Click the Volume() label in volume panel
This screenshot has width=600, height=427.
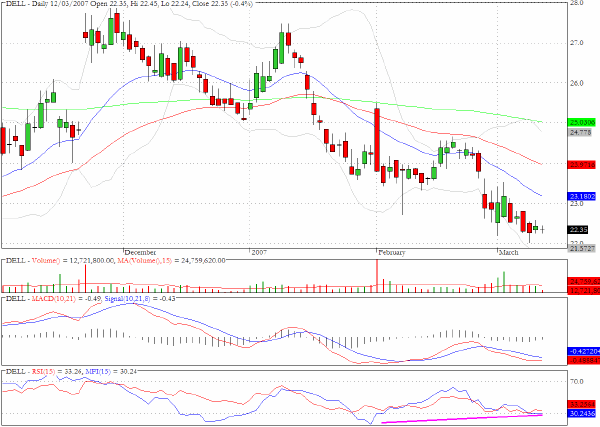click(46, 261)
